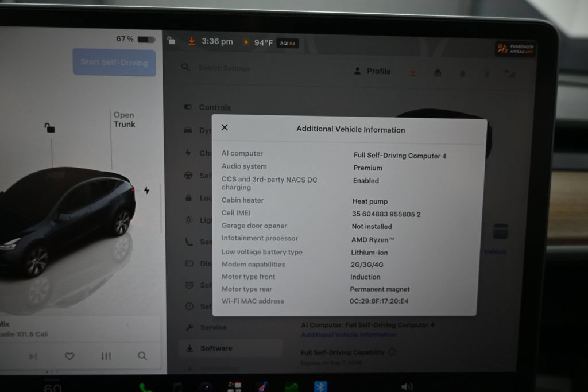This screenshot has width=588, height=392.
Task: Tap the Cell IMEI number 35 604883 955805 2
Action: [386, 214]
